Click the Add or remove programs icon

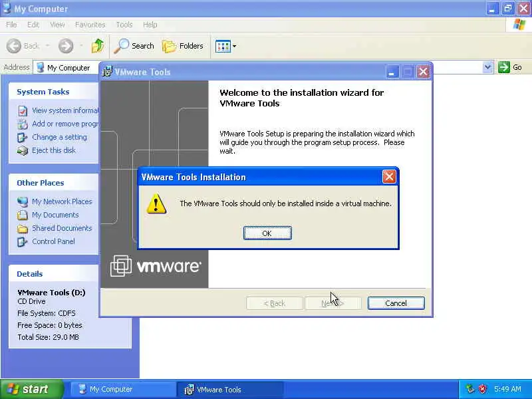[x=23, y=124]
